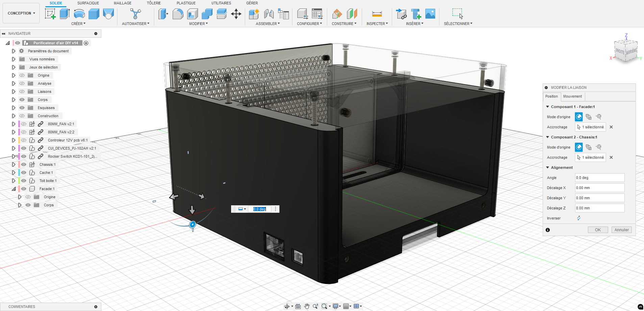Activate Purificateur d'air DIY v14 radio button
Screen dimensions: 644x311
pos(86,43)
